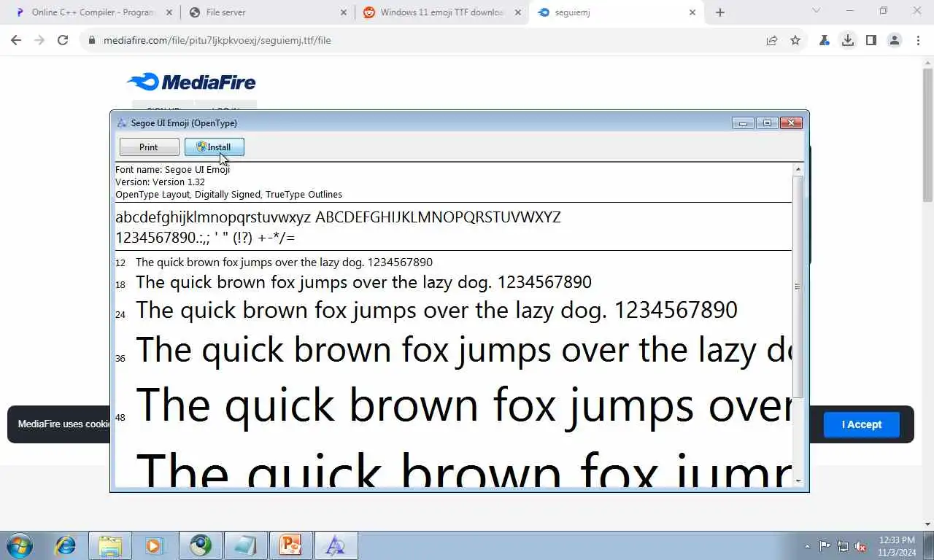Viewport: 934px width, 560px height.
Task: Reload the MediaFire page
Action: (x=63, y=40)
